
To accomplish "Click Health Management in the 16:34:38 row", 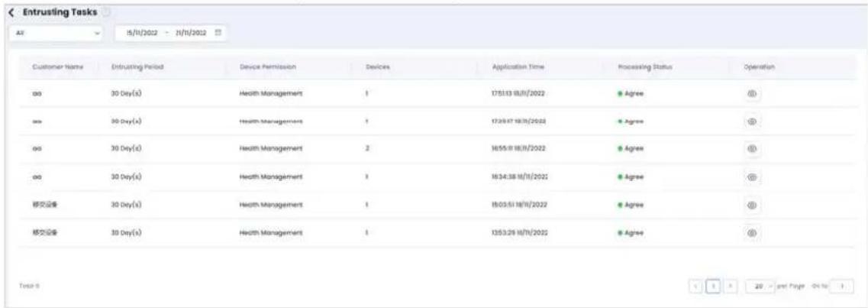I will [x=270, y=177].
